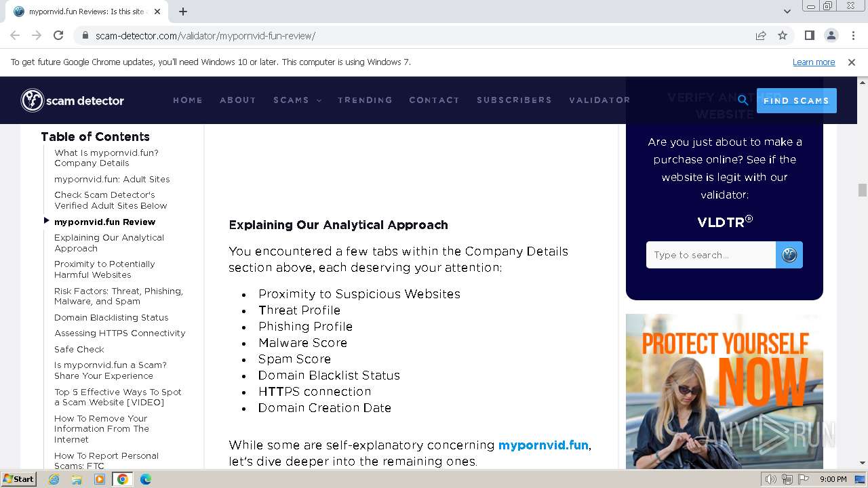Click the Chrome taskbar icon
The image size is (868, 488).
click(x=123, y=479)
